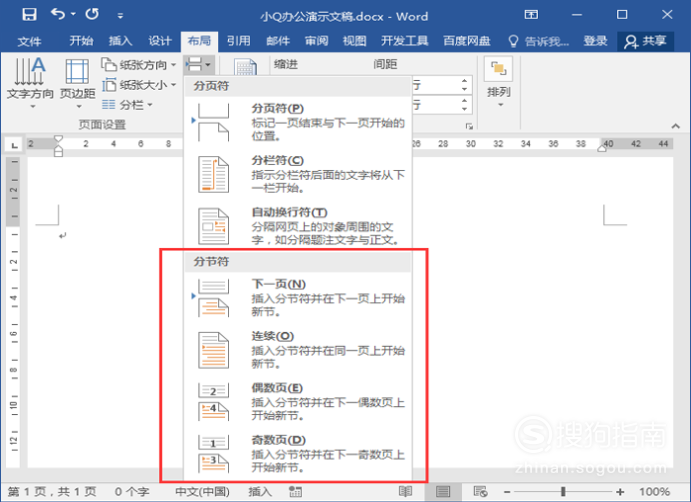Click the 中文(中国) language indicator
The image size is (691, 502).
coord(202,491)
